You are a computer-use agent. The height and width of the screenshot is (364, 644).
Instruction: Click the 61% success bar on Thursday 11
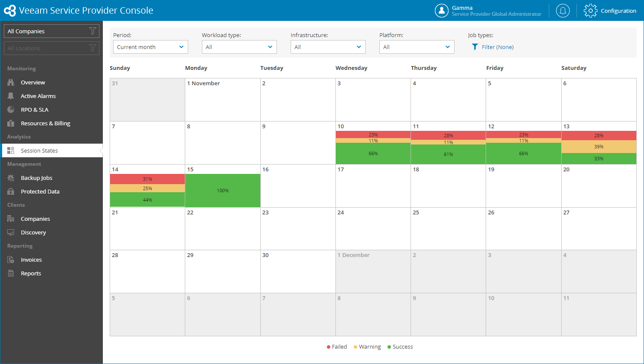pos(448,154)
